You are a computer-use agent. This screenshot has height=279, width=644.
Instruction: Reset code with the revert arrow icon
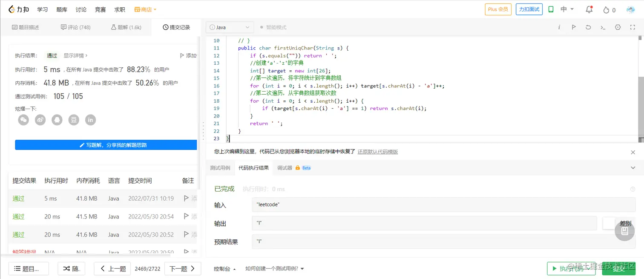pyautogui.click(x=588, y=27)
